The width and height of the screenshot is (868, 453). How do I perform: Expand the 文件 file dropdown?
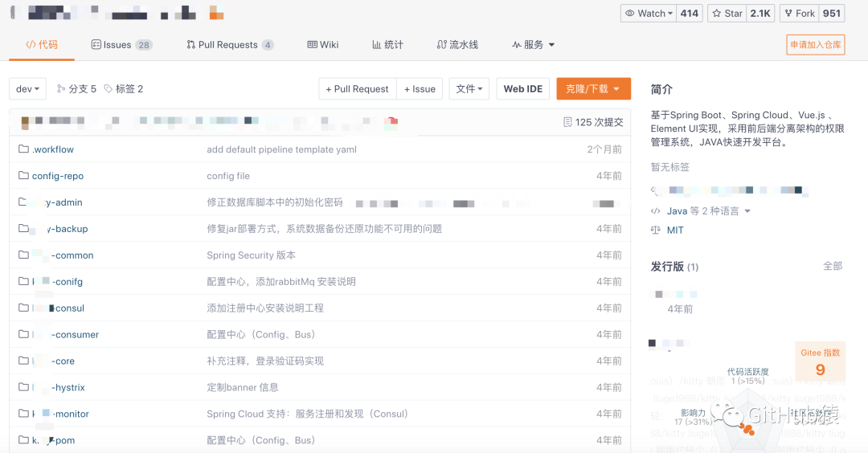tap(469, 88)
